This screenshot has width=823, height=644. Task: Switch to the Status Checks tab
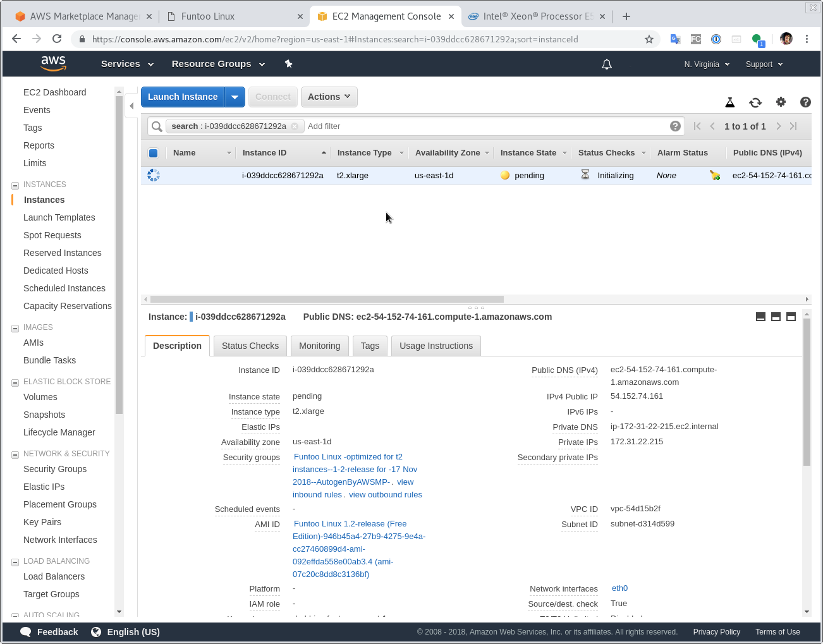tap(250, 346)
